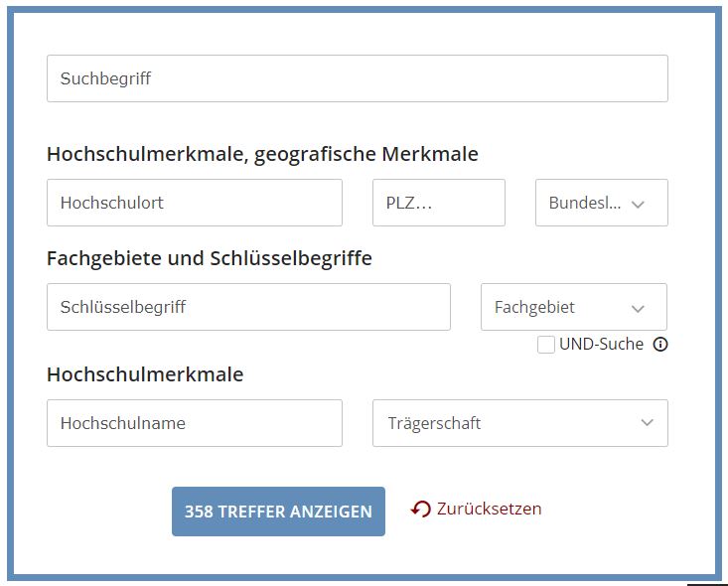Viewport: 728px width, 586px height.
Task: Show the 358 Treffer results
Action: (x=278, y=512)
